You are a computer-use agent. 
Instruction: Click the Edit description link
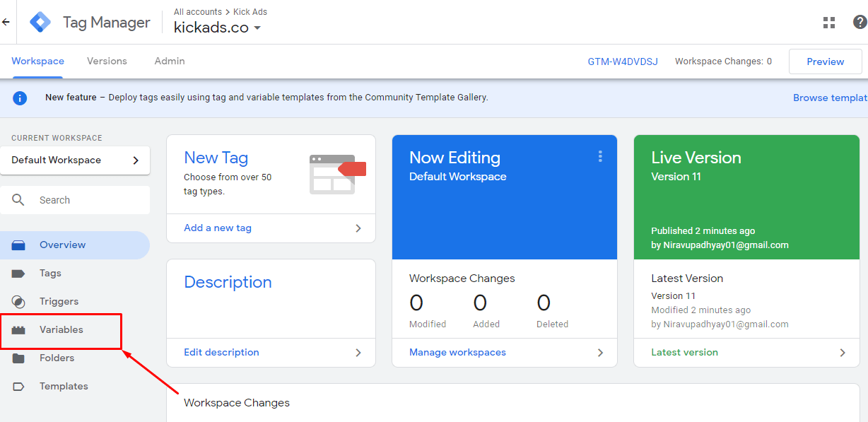click(x=221, y=353)
